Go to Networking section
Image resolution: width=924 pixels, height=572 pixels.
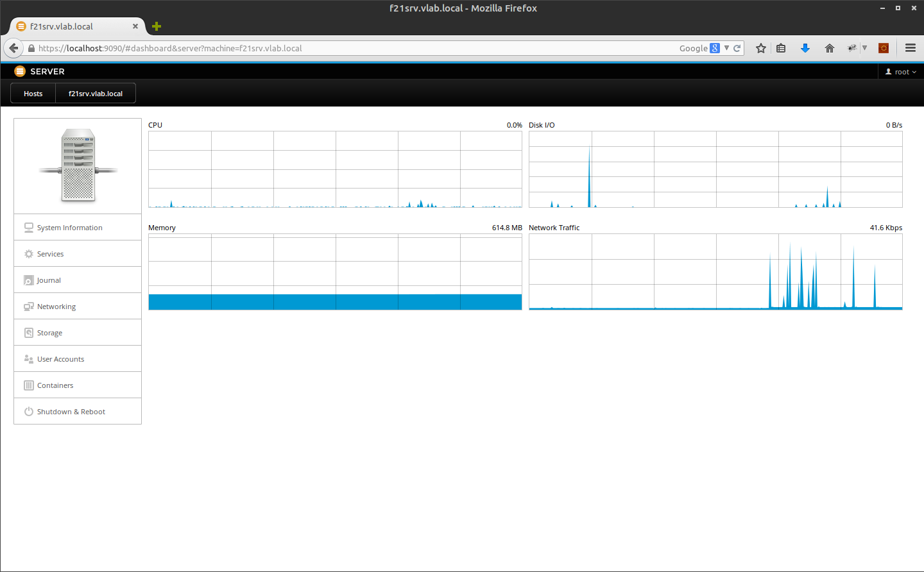[x=56, y=307]
